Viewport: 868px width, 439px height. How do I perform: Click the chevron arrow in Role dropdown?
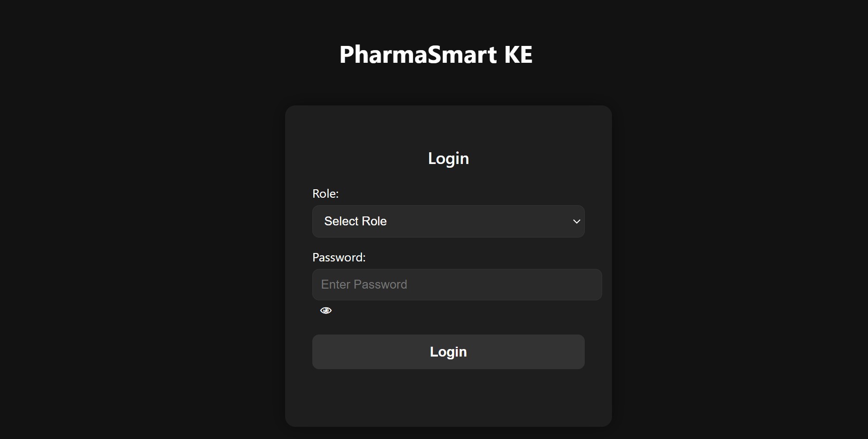pos(576,221)
